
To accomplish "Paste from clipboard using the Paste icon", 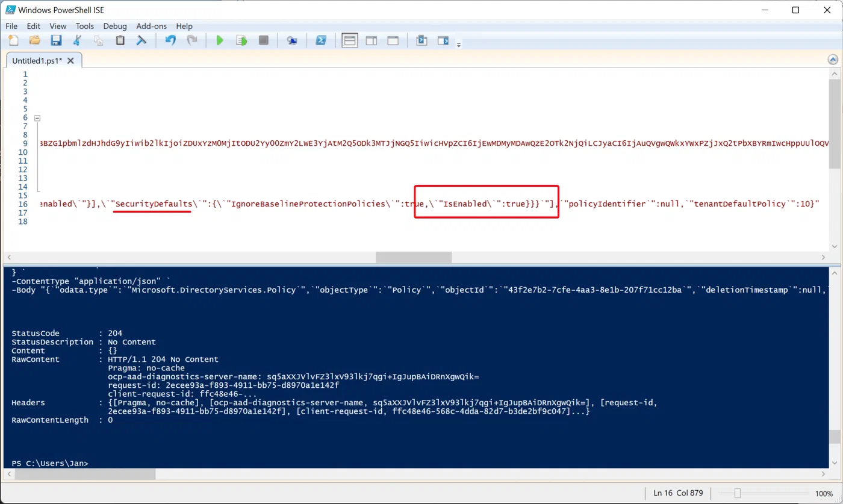I will click(x=120, y=40).
